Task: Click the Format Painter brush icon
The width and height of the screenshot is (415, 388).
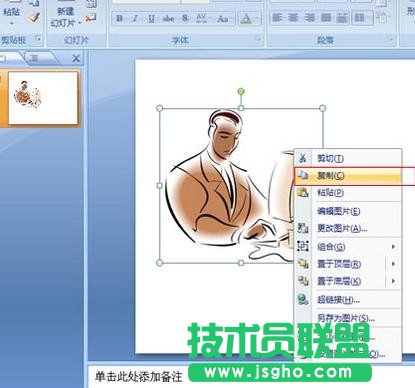Action: tap(34, 18)
